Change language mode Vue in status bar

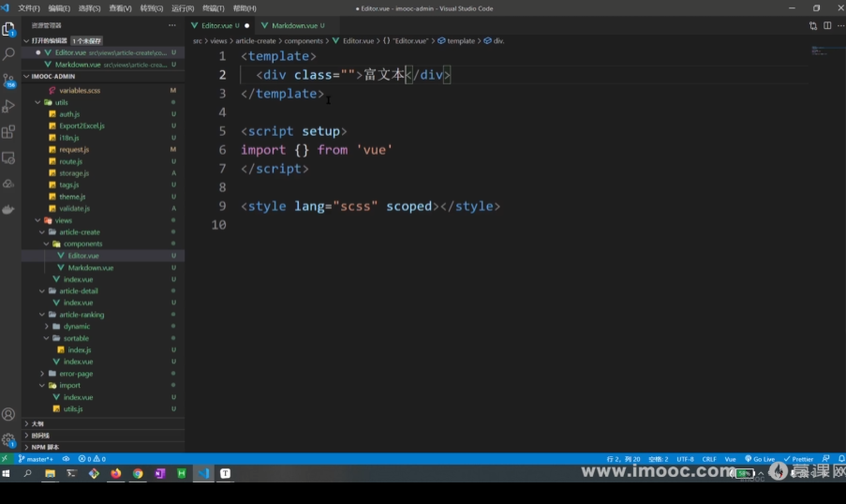point(730,459)
